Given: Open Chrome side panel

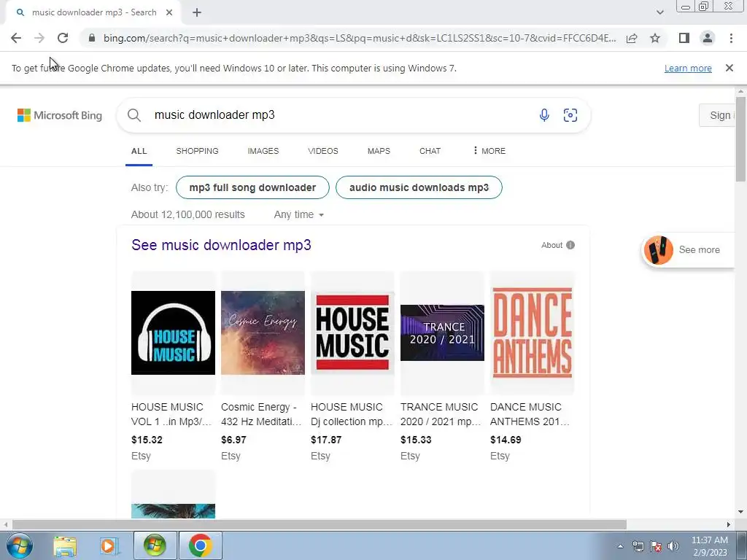Looking at the screenshot, I should [684, 38].
